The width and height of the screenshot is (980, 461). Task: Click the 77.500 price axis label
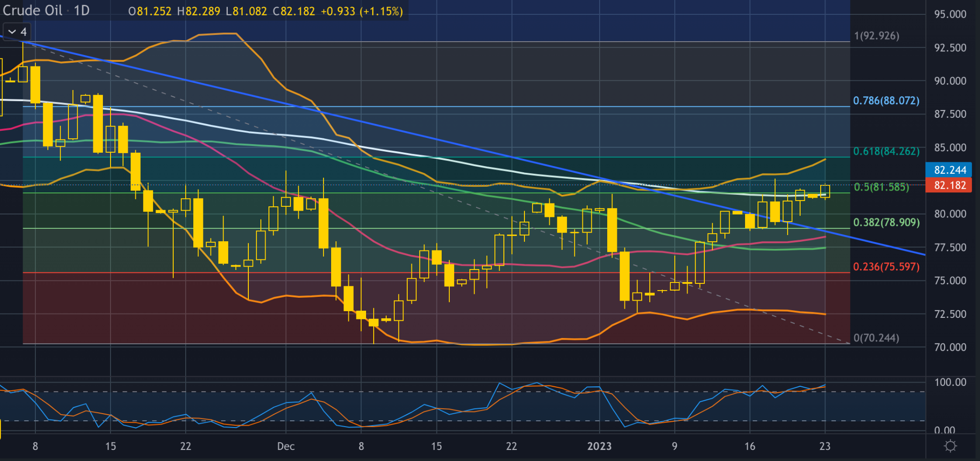[950, 247]
